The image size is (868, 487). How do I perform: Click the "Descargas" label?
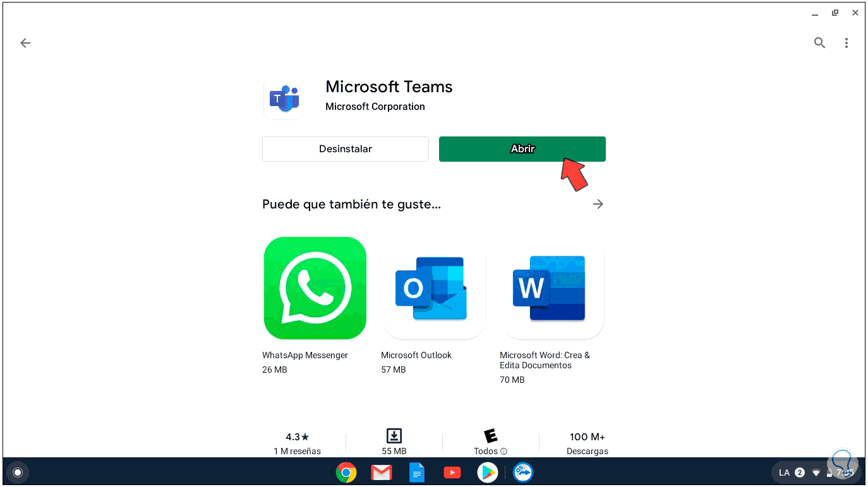pos(588,452)
